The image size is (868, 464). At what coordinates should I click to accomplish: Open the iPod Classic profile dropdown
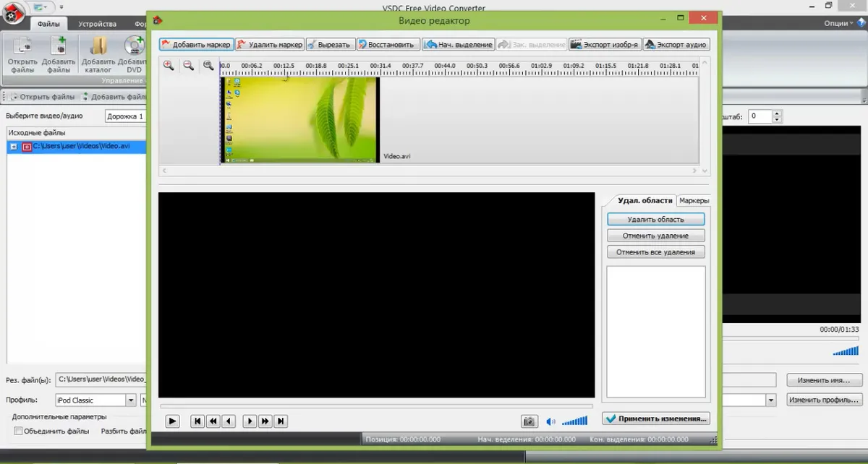tap(131, 400)
